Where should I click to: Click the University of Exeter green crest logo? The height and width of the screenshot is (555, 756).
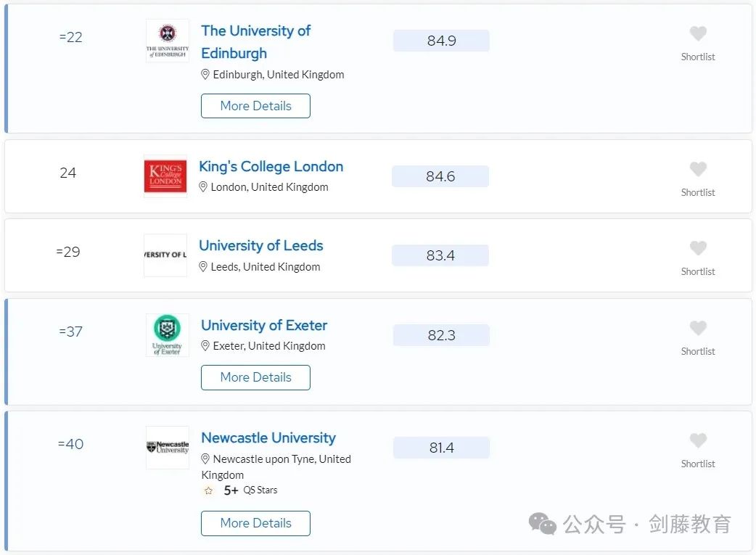tap(168, 335)
